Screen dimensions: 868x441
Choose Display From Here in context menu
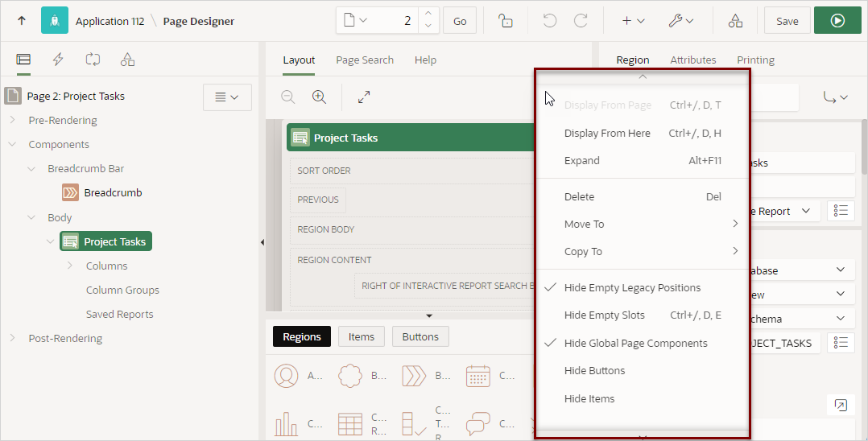tap(643, 133)
